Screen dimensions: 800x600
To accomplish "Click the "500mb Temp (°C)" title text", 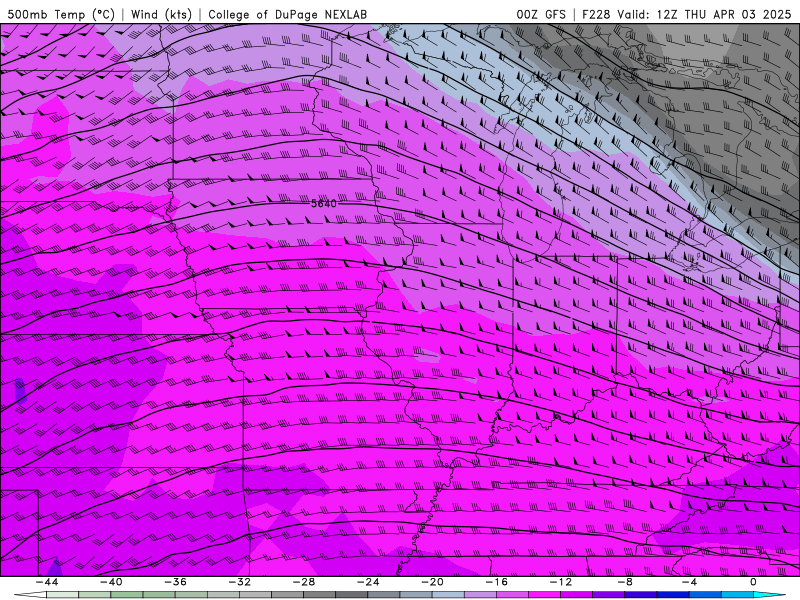I will [61, 14].
